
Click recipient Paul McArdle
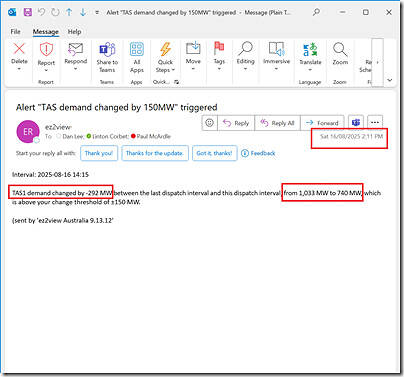(x=154, y=136)
